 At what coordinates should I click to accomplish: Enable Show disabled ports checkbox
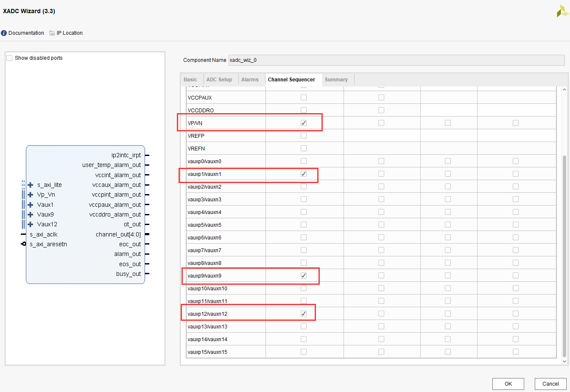click(9, 58)
